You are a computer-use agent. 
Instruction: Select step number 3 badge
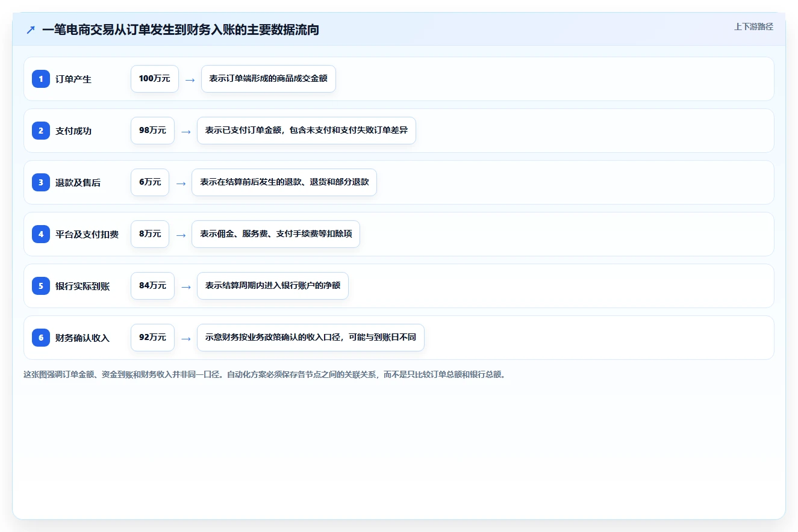coord(41,182)
